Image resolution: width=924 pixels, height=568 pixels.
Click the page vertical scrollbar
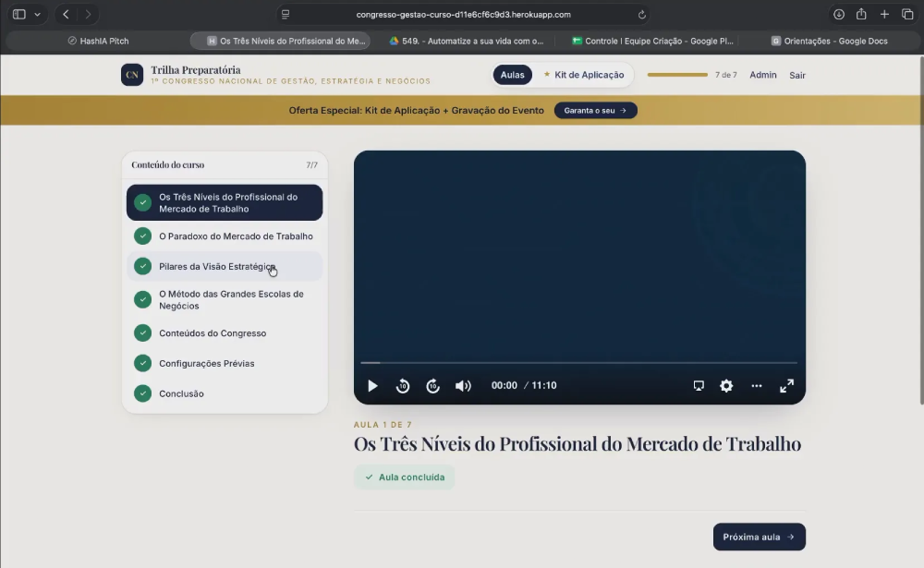click(x=921, y=230)
